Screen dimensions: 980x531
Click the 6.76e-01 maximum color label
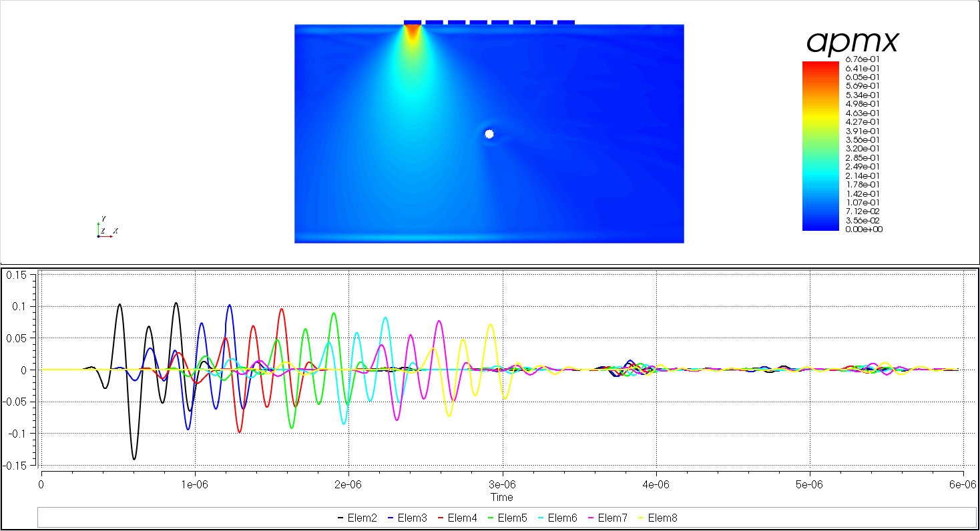point(862,59)
